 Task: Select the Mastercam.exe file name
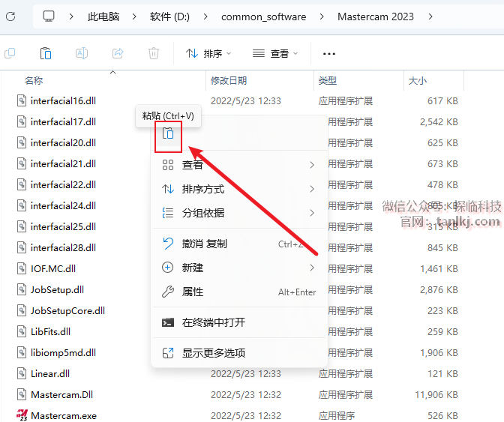[x=64, y=415]
